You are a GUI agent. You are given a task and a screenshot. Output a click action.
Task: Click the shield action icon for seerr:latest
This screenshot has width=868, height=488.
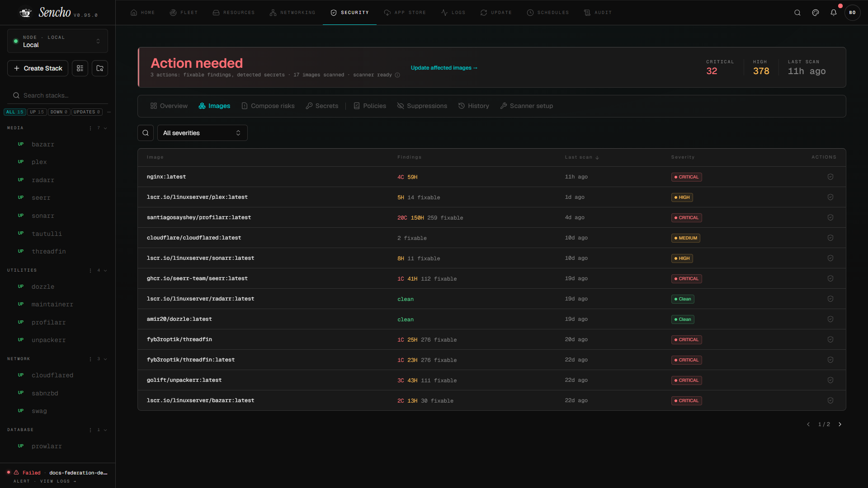[830, 278]
